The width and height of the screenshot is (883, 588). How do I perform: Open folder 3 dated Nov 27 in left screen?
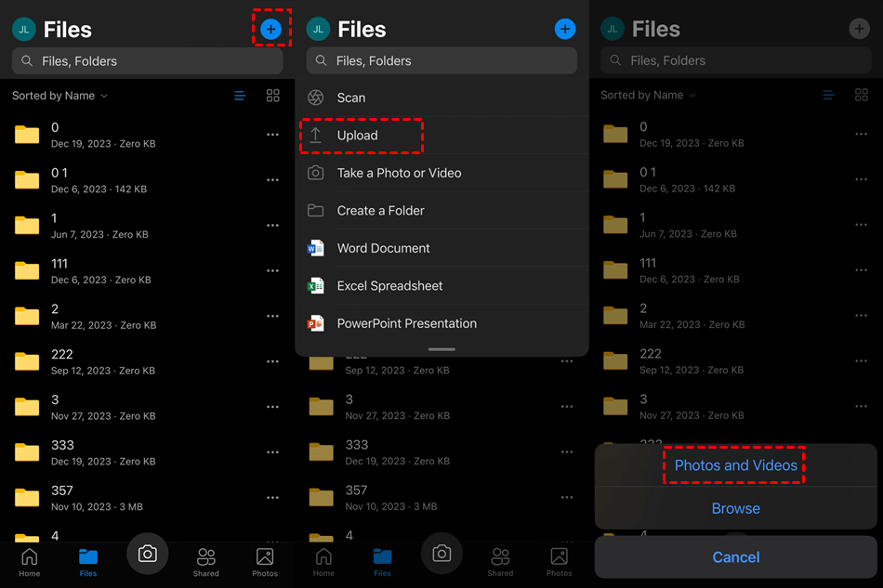tap(147, 408)
